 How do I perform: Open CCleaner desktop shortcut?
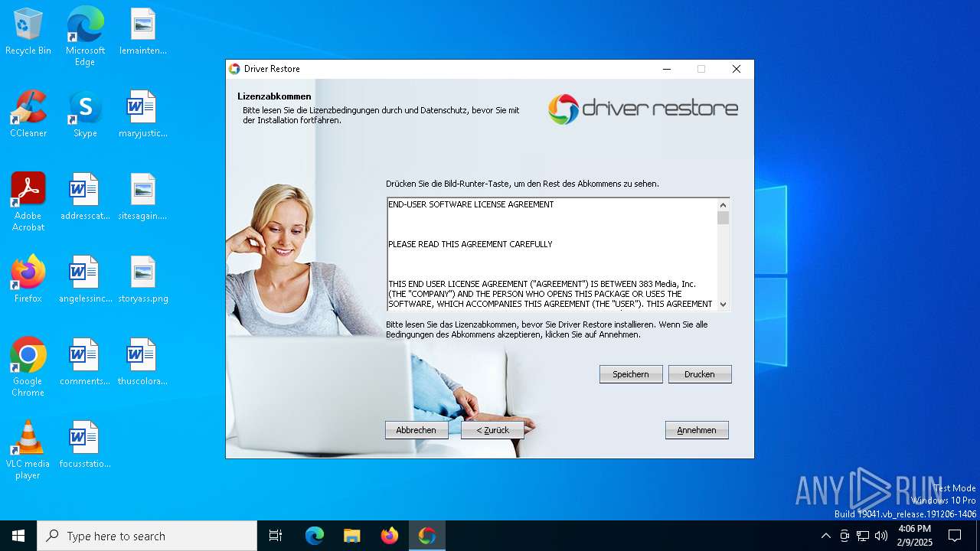[28, 114]
